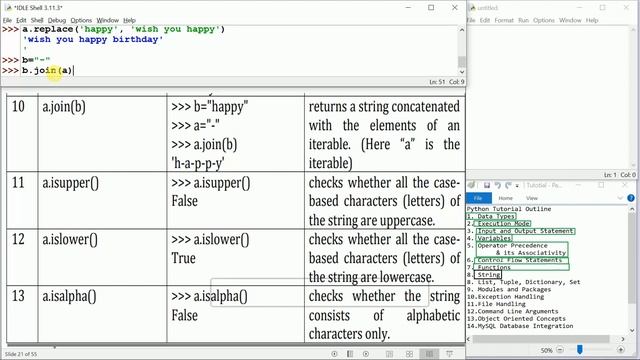Open the Options menu in the untitled editor
Image resolution: width=640 pixels, height=360 pixels.
coord(544,20)
